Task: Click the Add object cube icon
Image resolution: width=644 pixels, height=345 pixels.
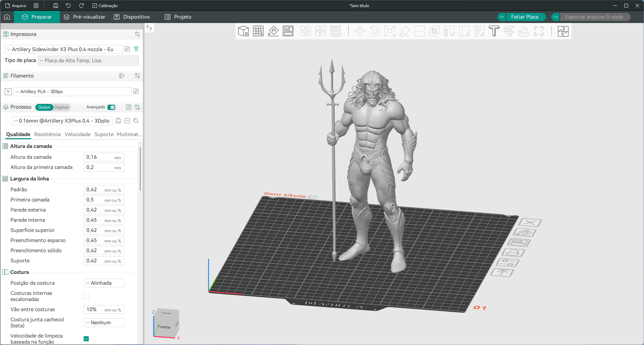Action: [243, 31]
